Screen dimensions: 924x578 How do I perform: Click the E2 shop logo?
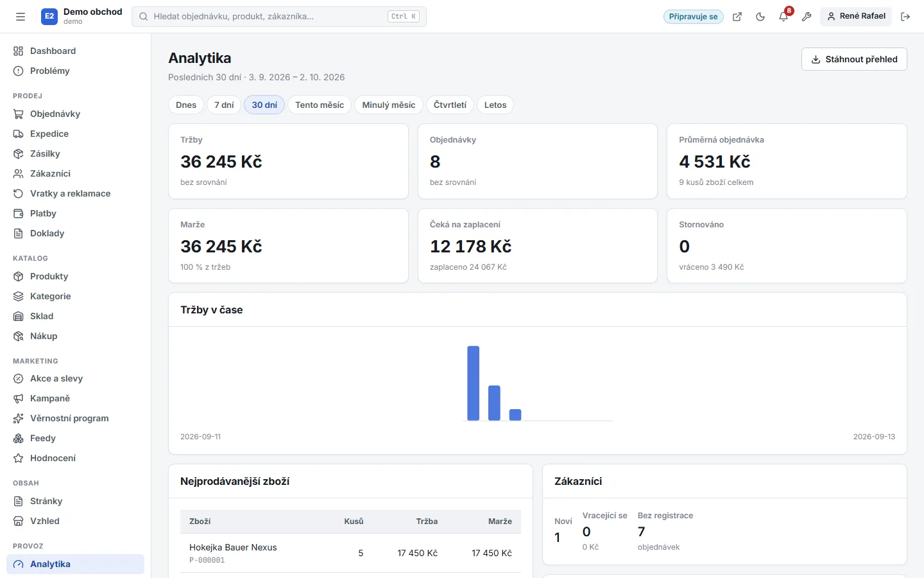pyautogui.click(x=49, y=17)
